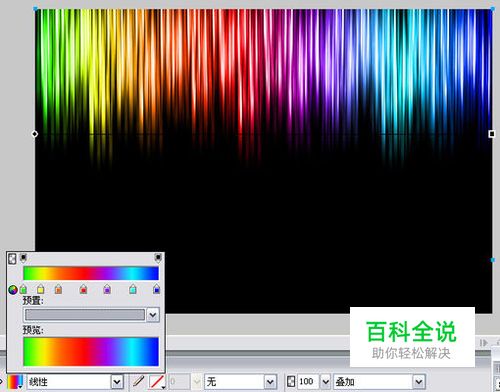
Task: Select the red gradient color stop
Action: (83, 289)
